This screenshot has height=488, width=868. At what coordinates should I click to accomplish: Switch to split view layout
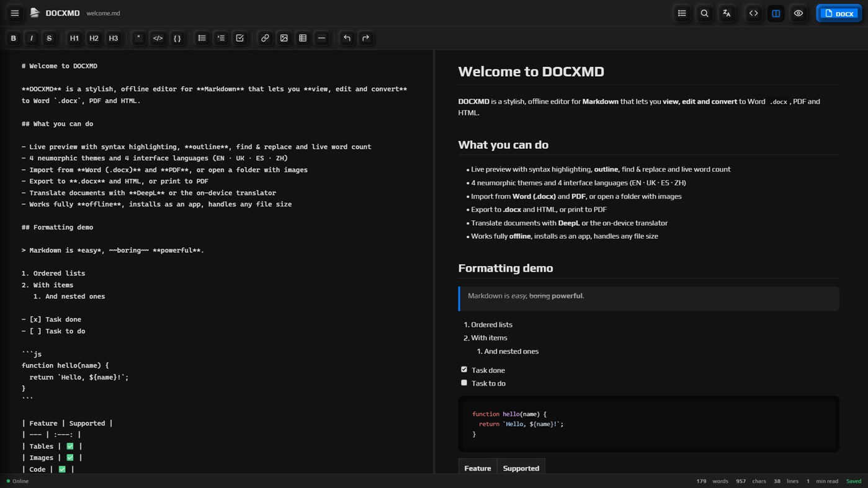point(776,13)
